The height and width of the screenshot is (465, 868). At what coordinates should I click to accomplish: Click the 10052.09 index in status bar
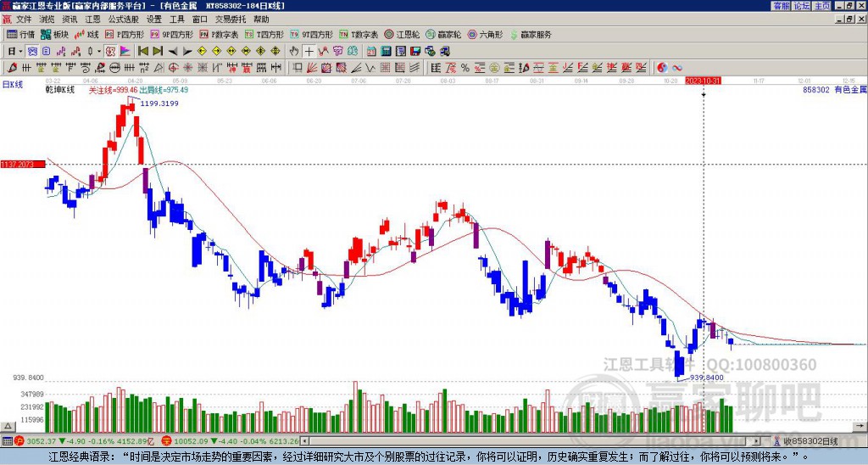pos(189,441)
